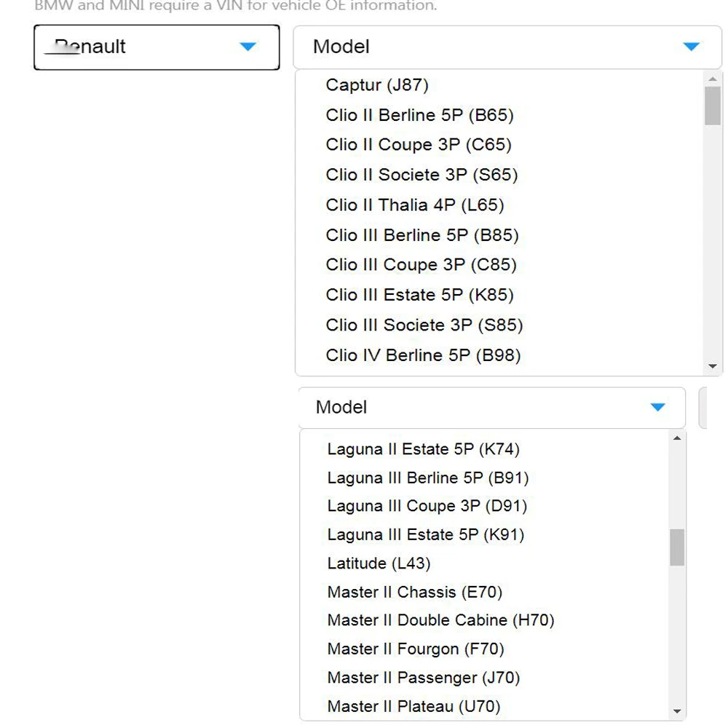Select Master II Double Cabine (H70)
This screenshot has width=728, height=728.
440,620
